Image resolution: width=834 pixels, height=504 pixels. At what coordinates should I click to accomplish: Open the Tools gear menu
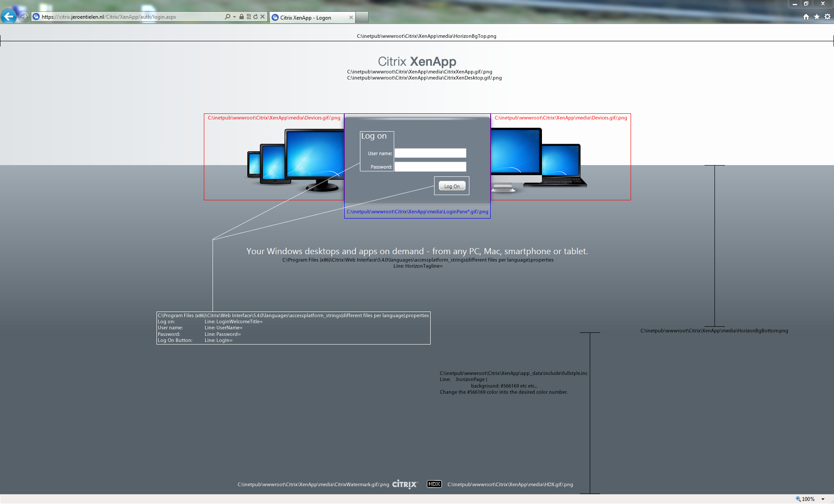tap(827, 17)
